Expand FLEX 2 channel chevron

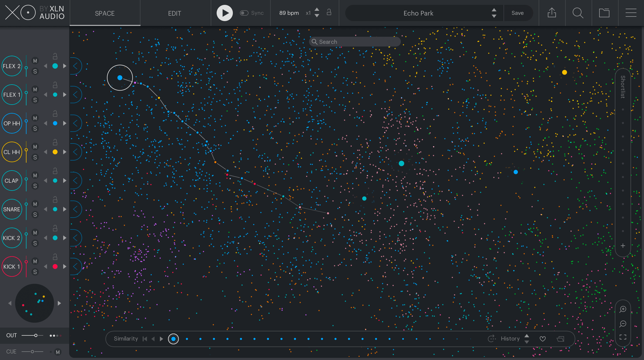pos(76,66)
